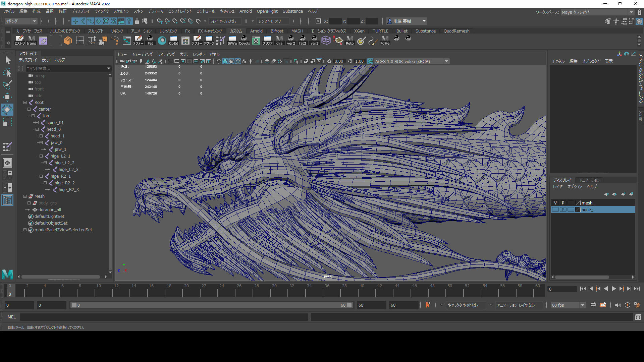Toggle the loop playback icon
The height and width of the screenshot is (362, 644).
pos(593,305)
